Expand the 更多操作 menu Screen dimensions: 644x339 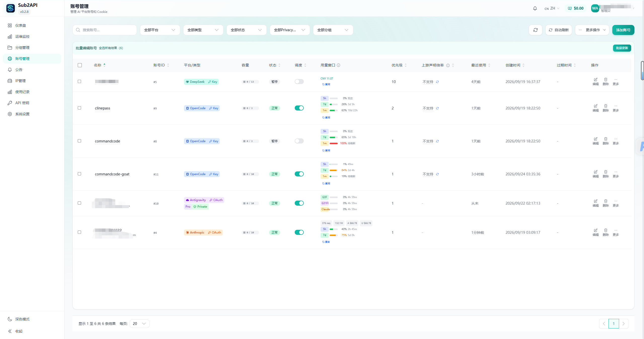592,30
